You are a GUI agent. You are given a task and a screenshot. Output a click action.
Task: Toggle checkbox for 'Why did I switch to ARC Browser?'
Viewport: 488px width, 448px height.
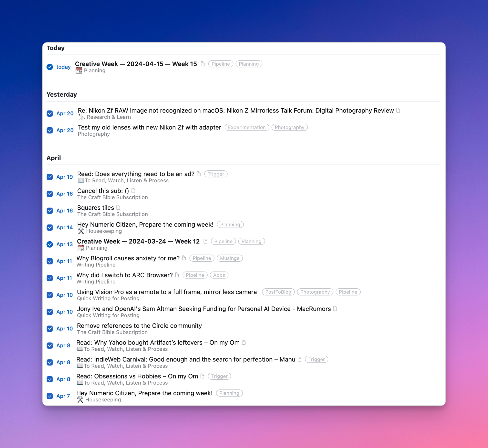click(50, 278)
